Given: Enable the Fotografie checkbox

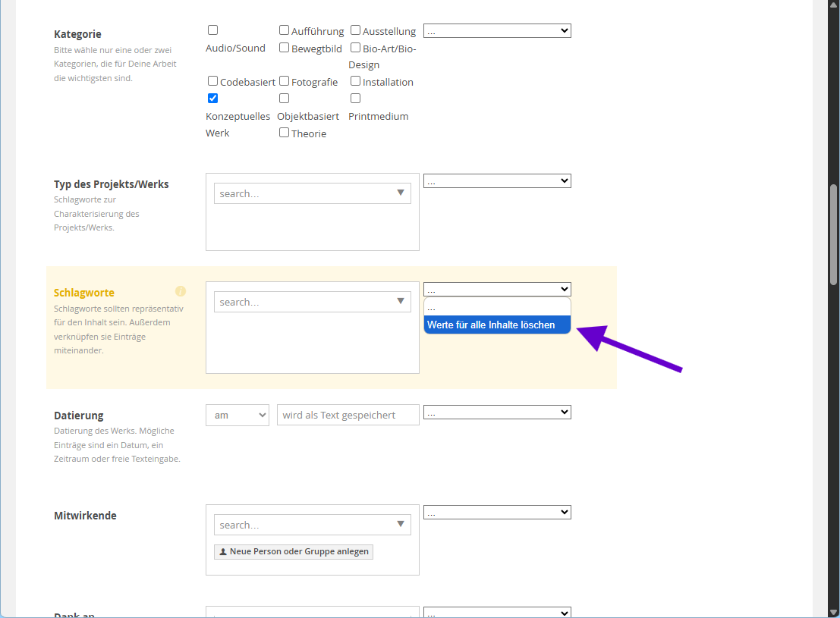Looking at the screenshot, I should (284, 81).
